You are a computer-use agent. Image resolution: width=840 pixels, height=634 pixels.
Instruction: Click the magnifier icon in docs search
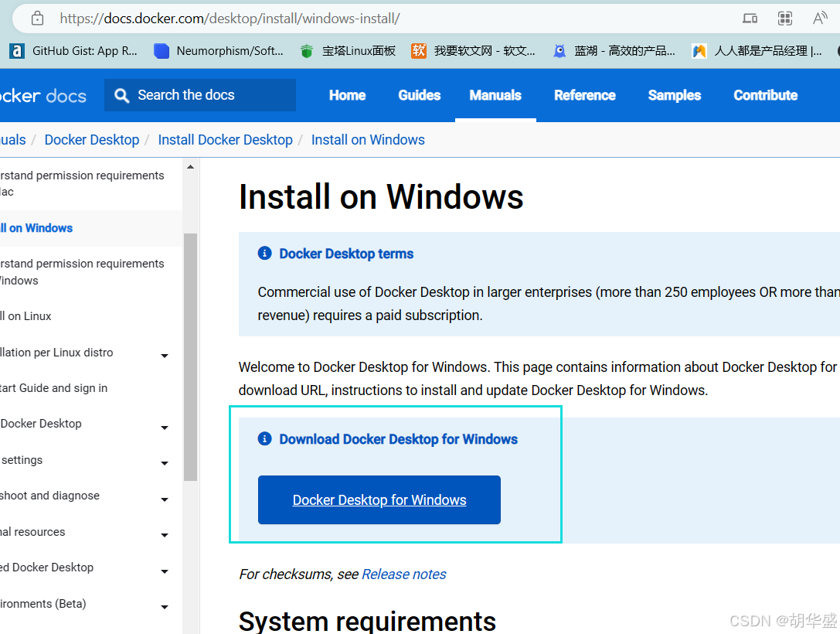pos(121,95)
